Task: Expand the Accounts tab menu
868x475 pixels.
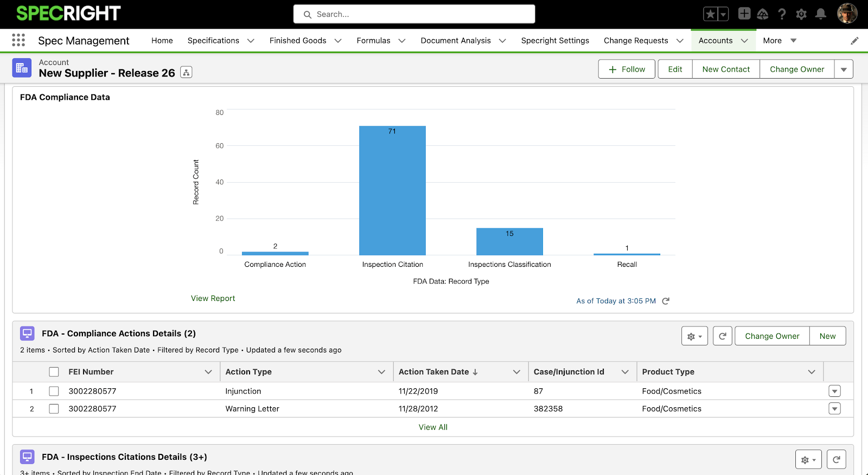Action: coord(744,41)
